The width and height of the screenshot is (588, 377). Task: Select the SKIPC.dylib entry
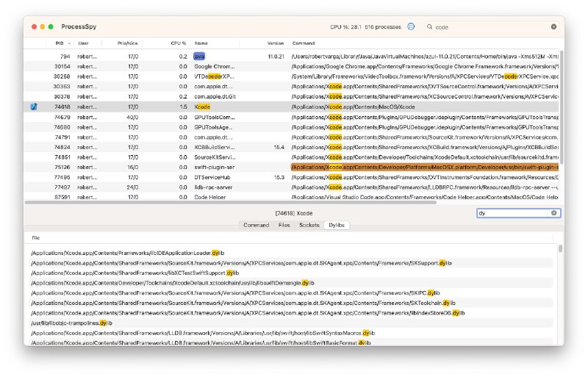291,293
